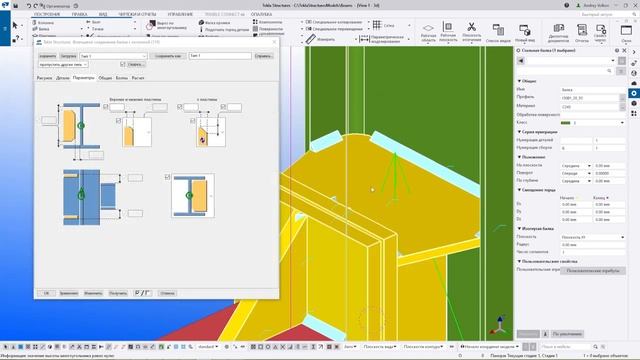Open the Рисунок tab in dialog
This screenshot has width=640, height=360.
pos(44,78)
